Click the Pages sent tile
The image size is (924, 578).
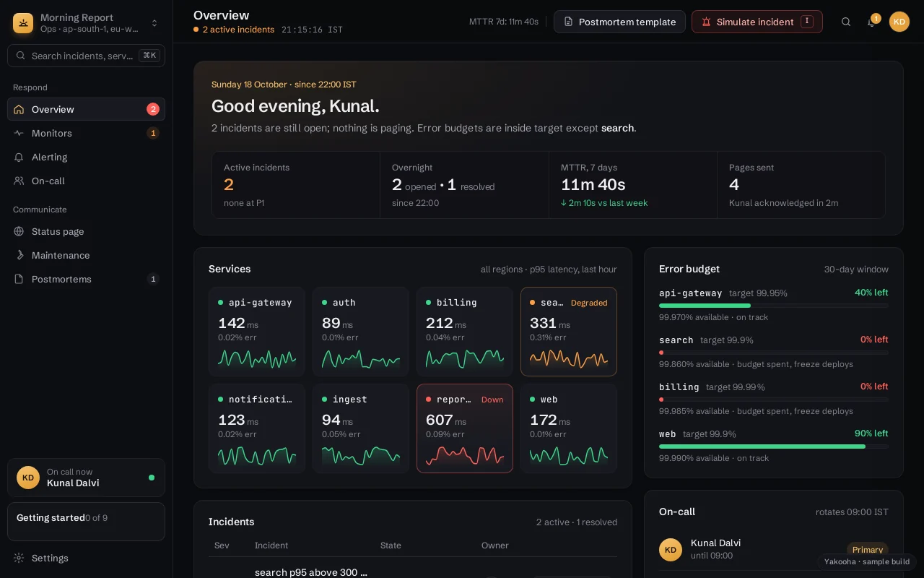tap(801, 185)
